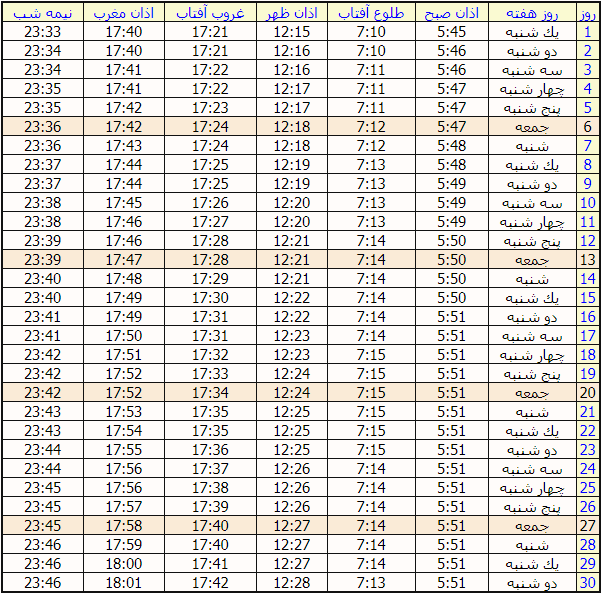601x593 pixels.
Task: Click the اذان مغرب time 17:59
Action: pos(124,544)
